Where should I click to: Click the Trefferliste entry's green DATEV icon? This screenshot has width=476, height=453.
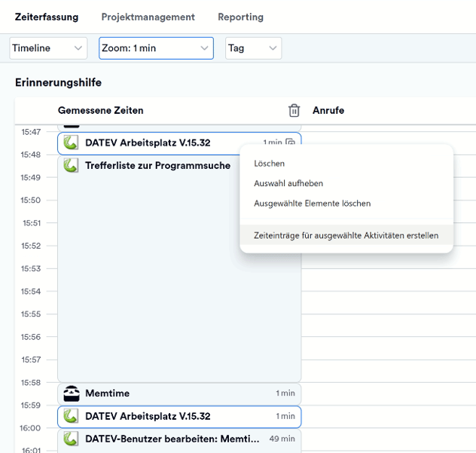pyautogui.click(x=72, y=165)
